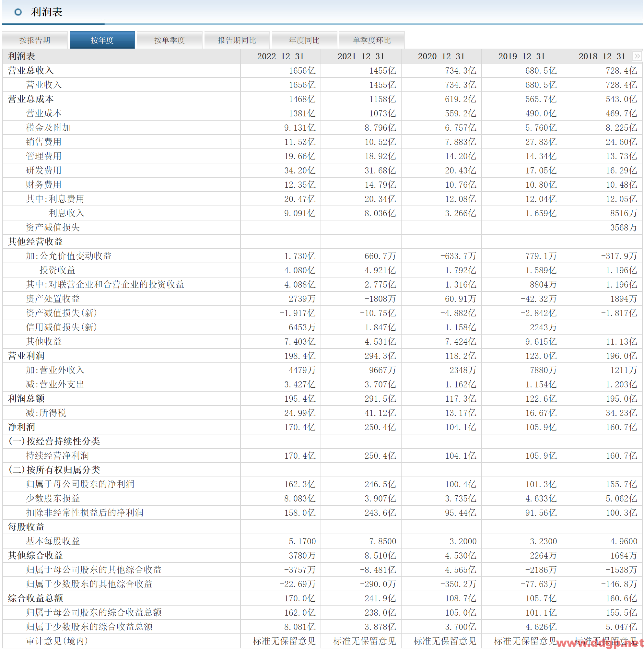644x649 pixels.
Task: Click the 减:所得税 row label
Action: pyautogui.click(x=46, y=413)
